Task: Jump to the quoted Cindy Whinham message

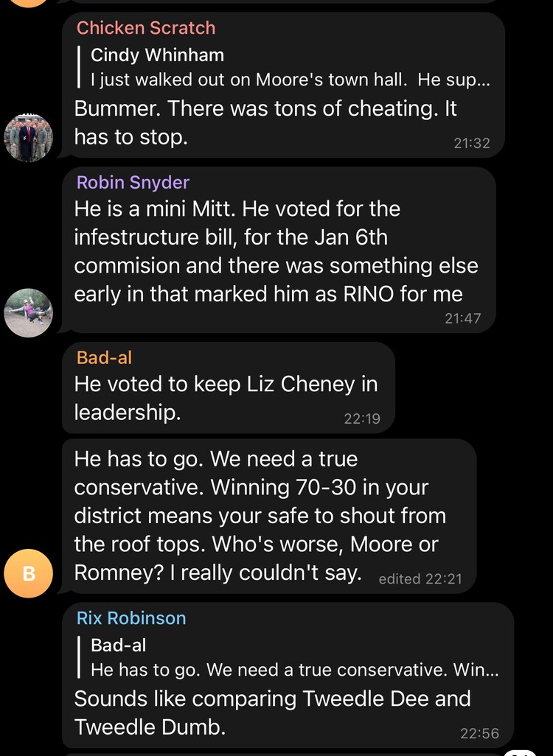Action: click(288, 67)
